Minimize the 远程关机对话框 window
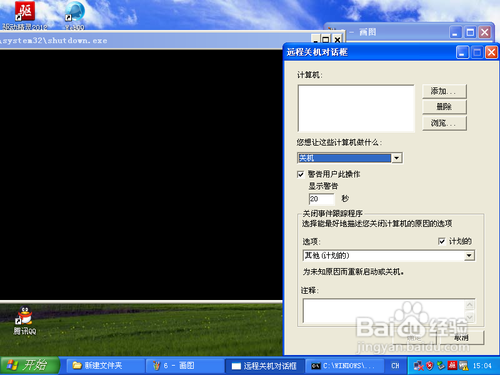The height and width of the screenshot is (375, 500). tap(462, 52)
